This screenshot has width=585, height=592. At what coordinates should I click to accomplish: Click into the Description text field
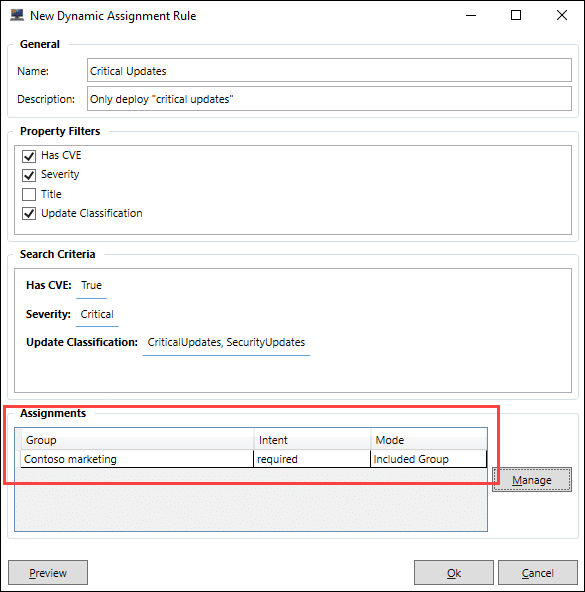click(329, 99)
